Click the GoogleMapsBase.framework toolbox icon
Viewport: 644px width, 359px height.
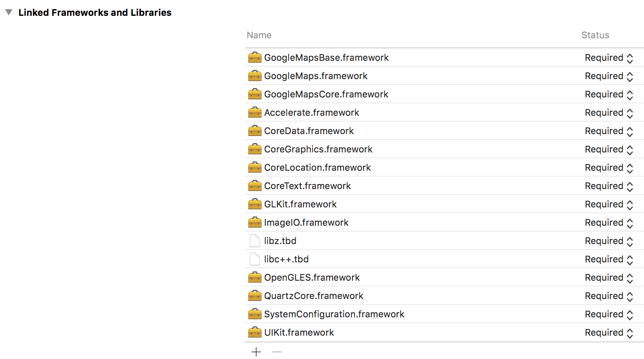255,57
